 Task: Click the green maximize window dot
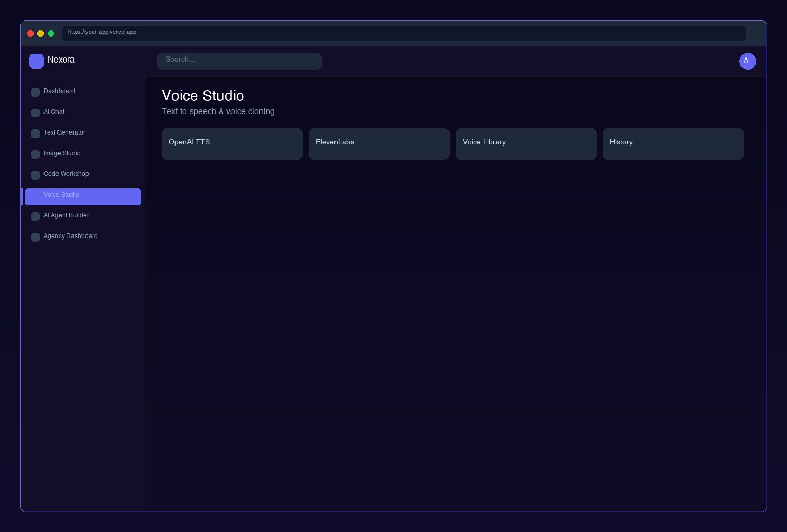51,33
